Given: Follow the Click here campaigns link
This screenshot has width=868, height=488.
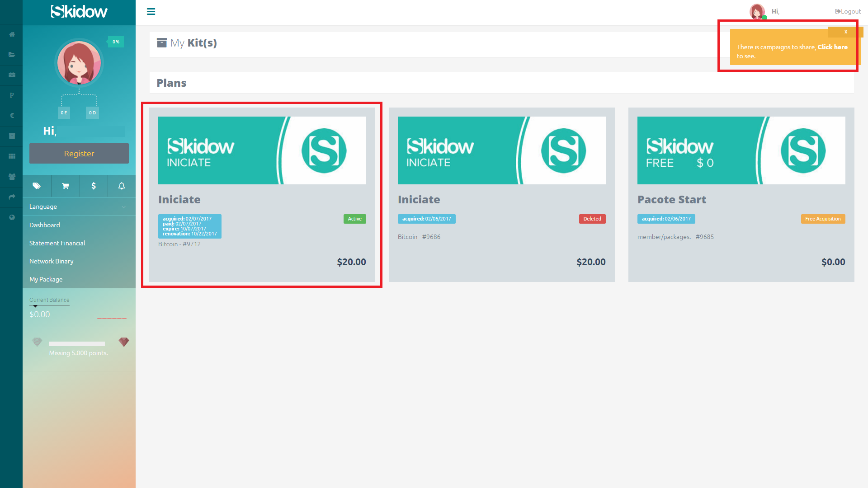Looking at the screenshot, I should point(833,47).
